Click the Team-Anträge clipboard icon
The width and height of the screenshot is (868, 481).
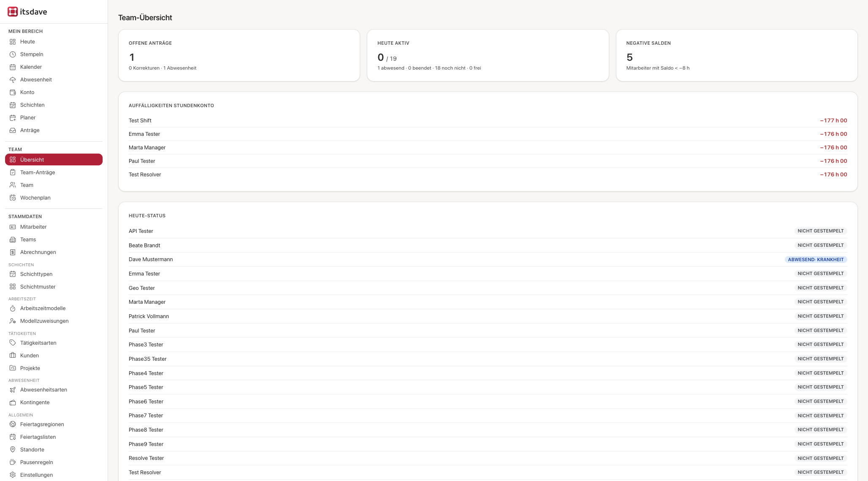(13, 173)
